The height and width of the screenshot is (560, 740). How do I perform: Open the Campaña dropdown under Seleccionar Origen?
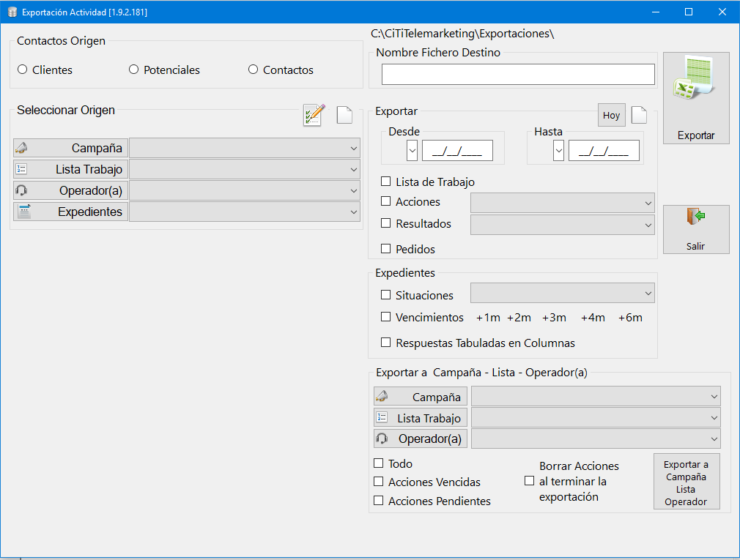245,148
